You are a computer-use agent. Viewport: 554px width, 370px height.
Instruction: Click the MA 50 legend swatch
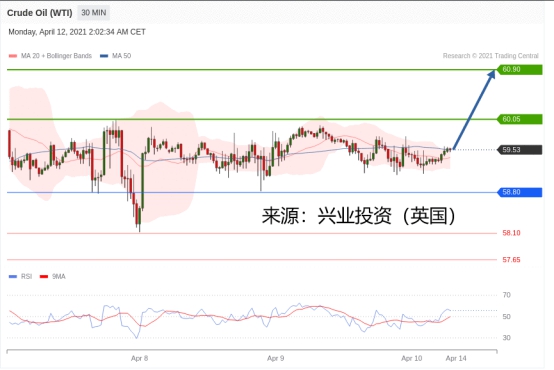tap(104, 56)
